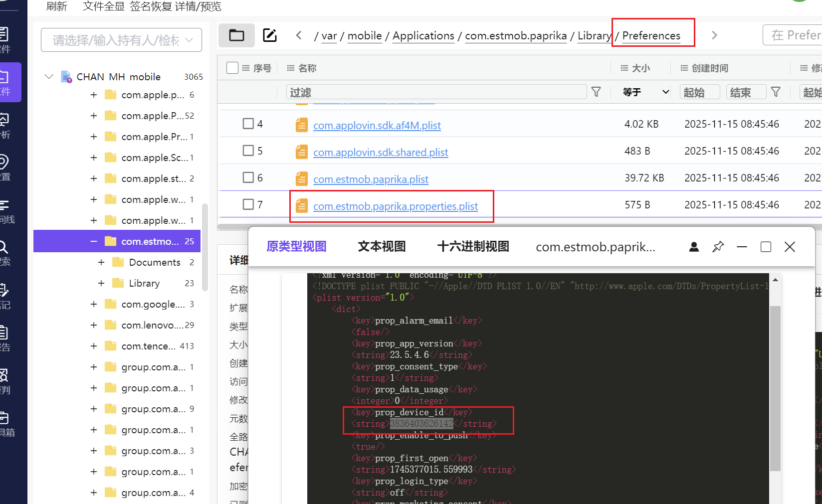Collapse the CHAN MH mobile tree node
Screen dimensions: 822x504
click(x=49, y=77)
